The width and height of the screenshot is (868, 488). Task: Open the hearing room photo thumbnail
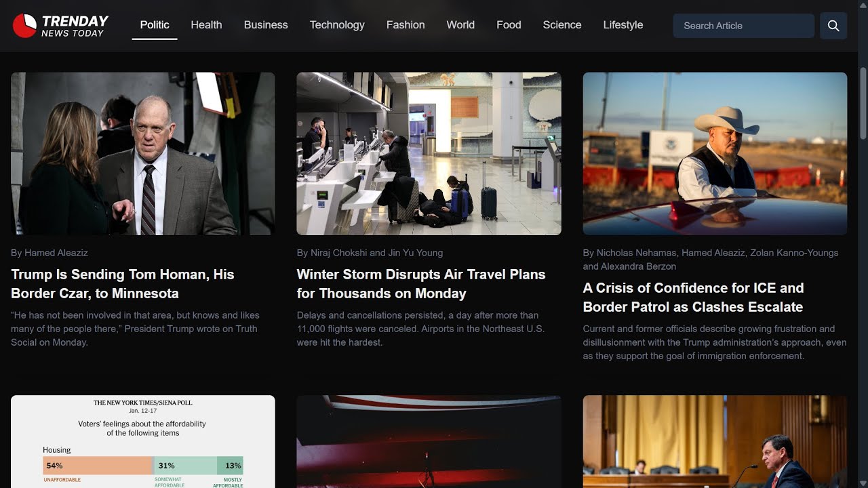tap(715, 441)
